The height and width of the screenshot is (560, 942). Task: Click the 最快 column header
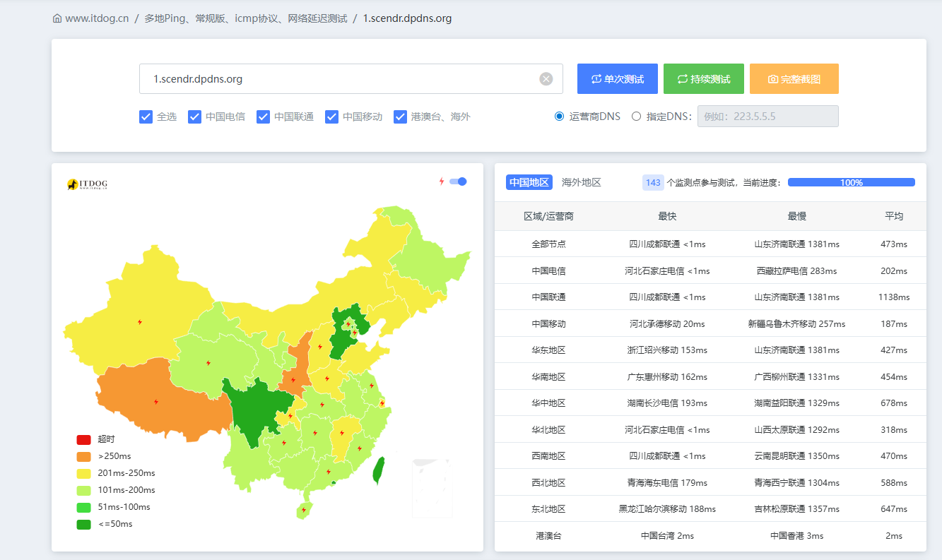tap(667, 216)
